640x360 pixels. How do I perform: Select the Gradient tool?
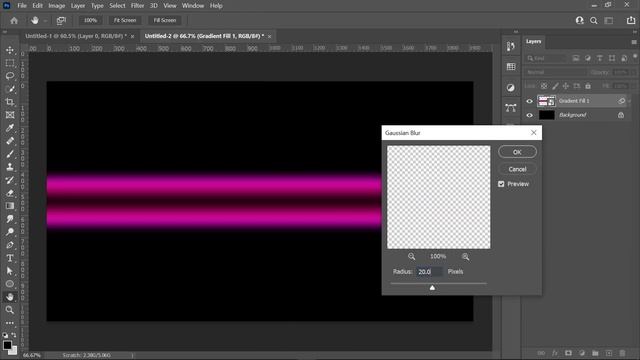pos(10,206)
